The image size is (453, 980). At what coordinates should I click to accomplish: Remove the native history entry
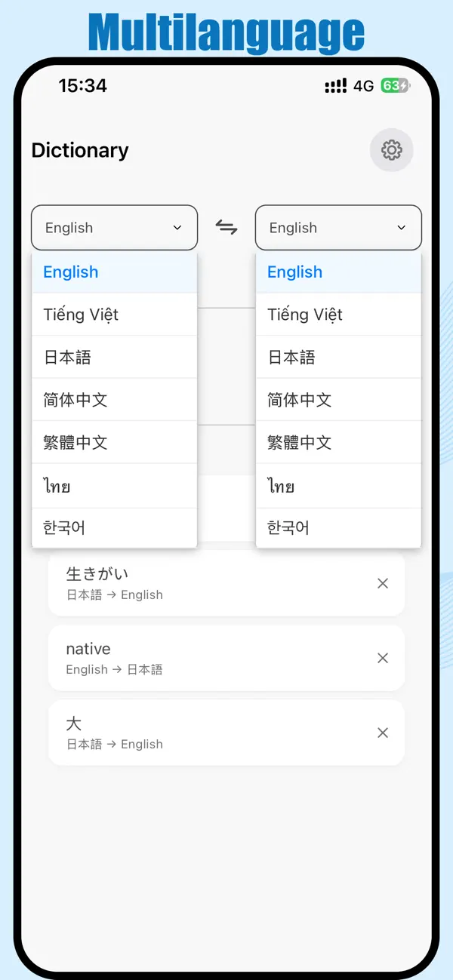pos(383,658)
